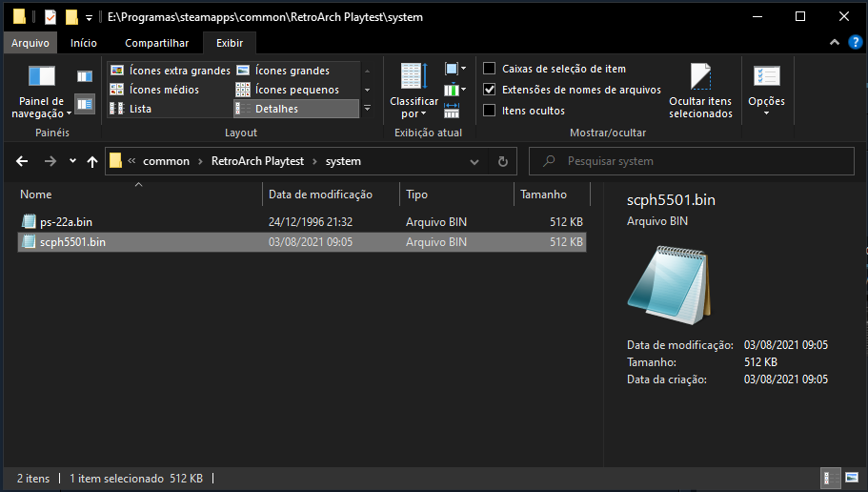This screenshot has height=492, width=868.
Task: Toggle the preview pane icon
Action: coord(85,76)
